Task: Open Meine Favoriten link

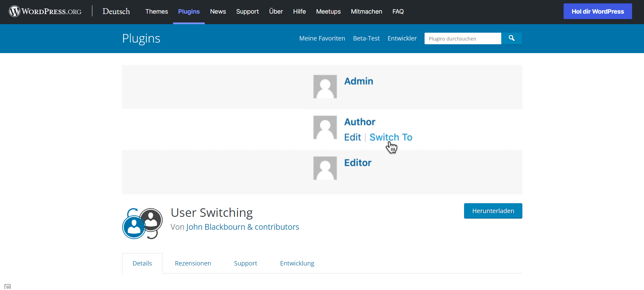Action: click(x=322, y=38)
